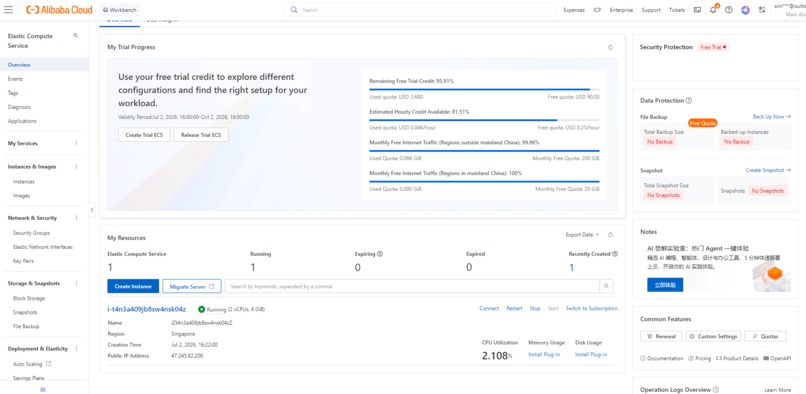This screenshot has width=806, height=394.
Task: Open the language translation icon
Action: point(762,10)
